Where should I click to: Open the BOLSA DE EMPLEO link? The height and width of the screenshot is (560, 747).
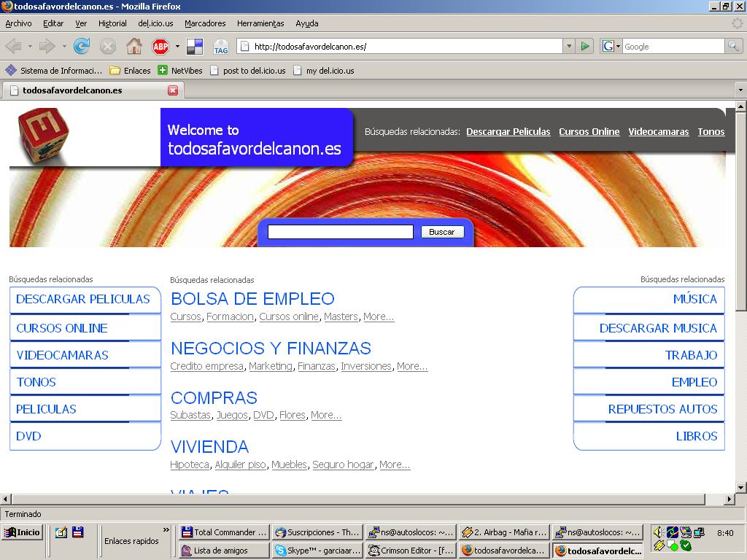click(252, 299)
